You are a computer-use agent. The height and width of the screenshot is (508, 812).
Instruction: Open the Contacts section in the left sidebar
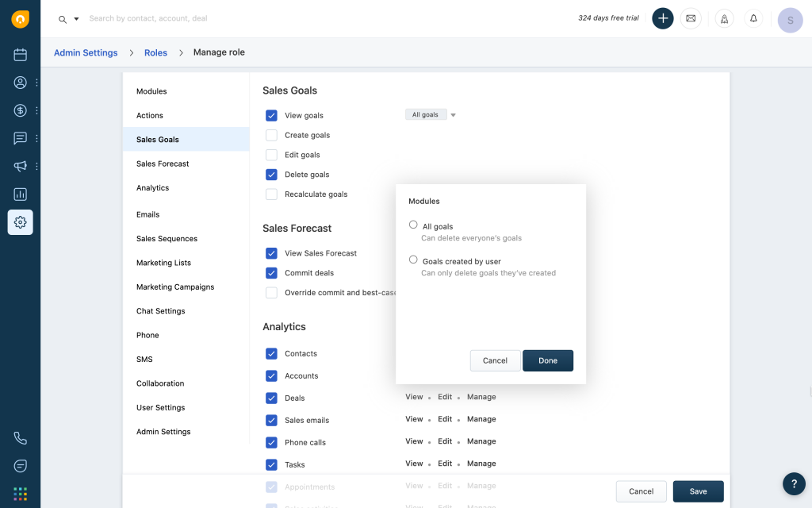(20, 82)
